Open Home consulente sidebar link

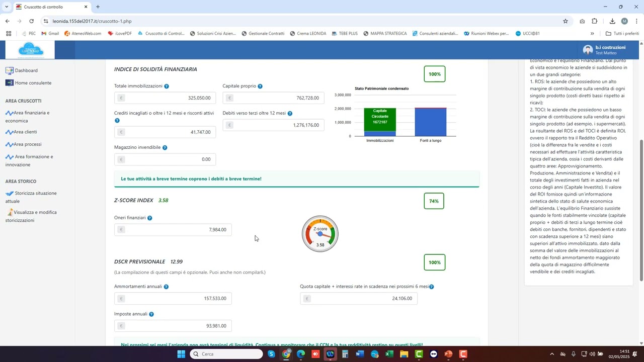(33, 83)
